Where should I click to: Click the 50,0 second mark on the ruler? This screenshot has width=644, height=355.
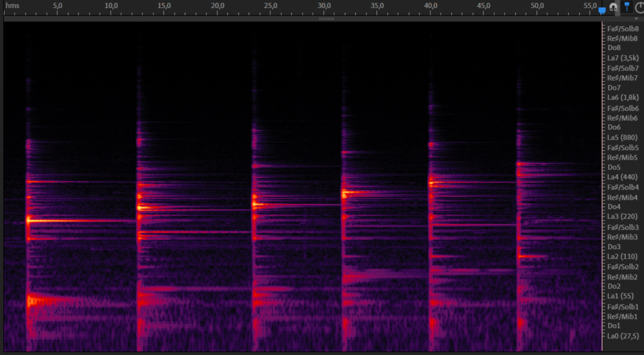(537, 5)
